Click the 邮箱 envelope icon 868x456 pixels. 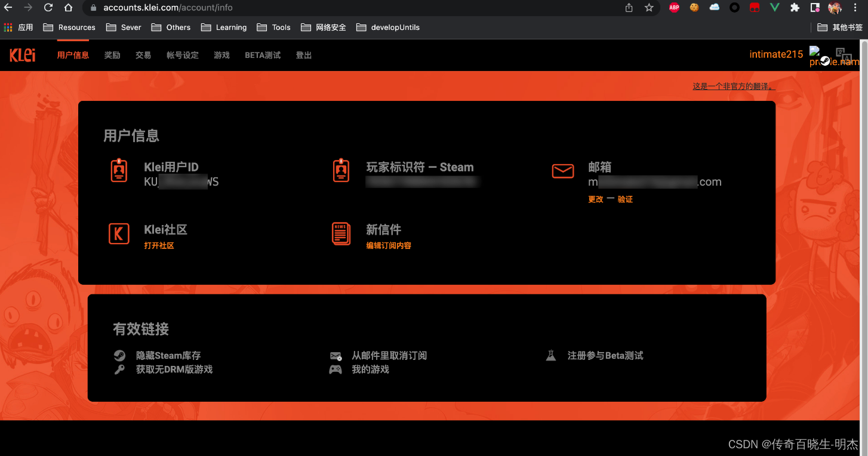tap(563, 171)
